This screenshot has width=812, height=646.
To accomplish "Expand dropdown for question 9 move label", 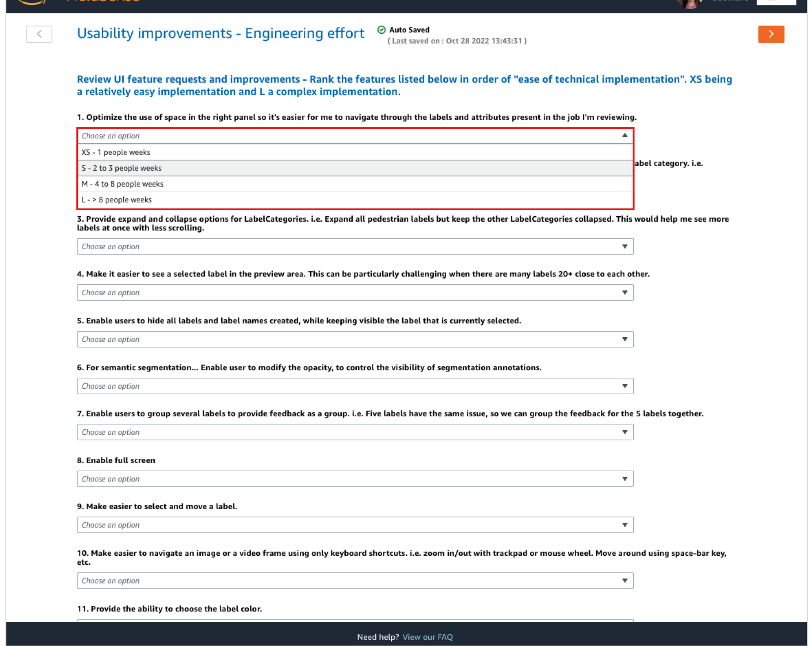I will (x=355, y=525).
